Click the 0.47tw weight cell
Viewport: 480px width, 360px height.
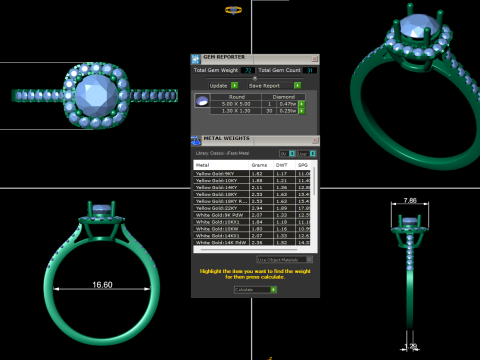[x=288, y=104]
